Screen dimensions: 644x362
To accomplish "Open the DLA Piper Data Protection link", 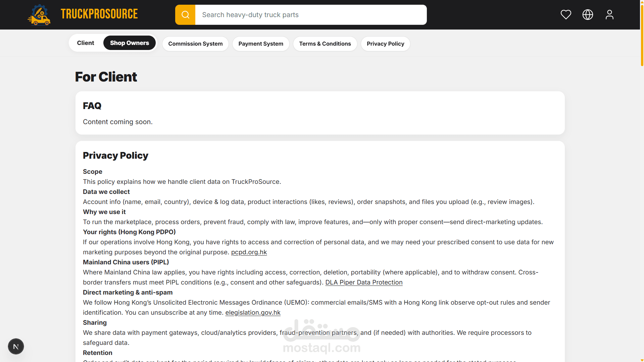I will 364,282.
